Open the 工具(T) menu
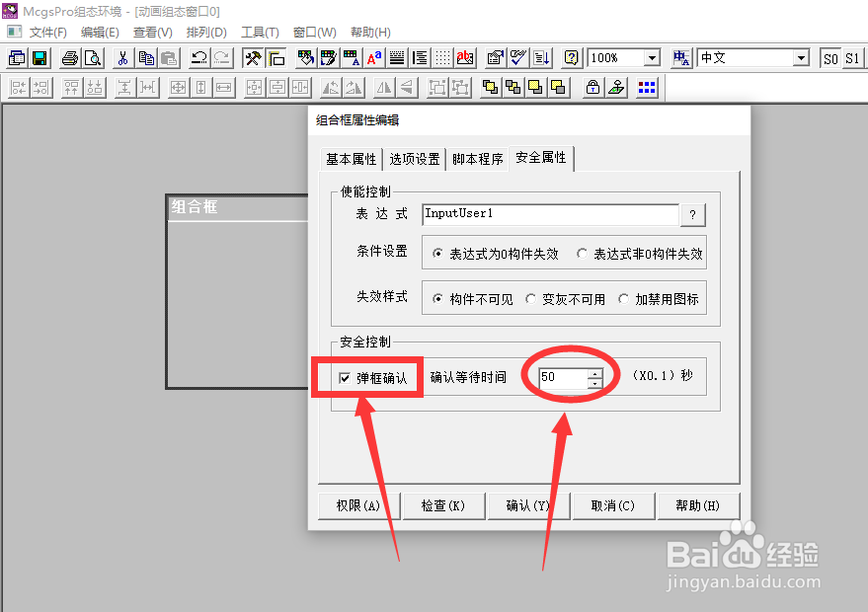This screenshot has height=612, width=868. pos(260,33)
